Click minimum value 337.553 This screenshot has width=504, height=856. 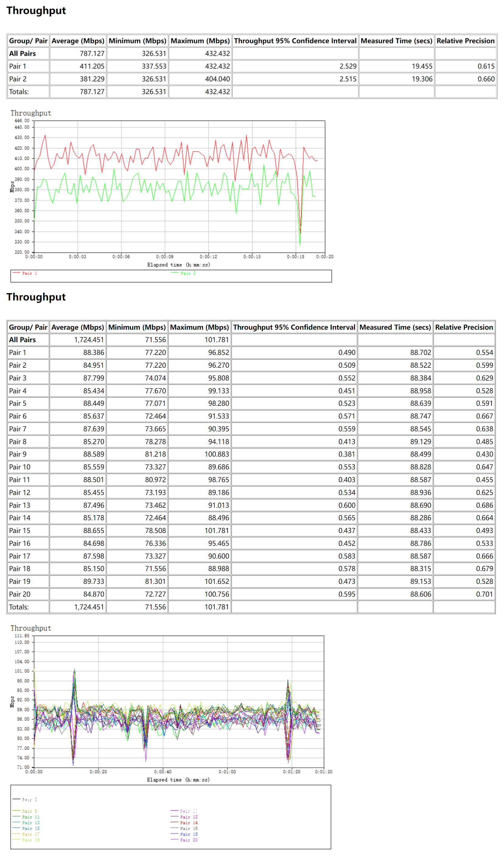click(137, 66)
